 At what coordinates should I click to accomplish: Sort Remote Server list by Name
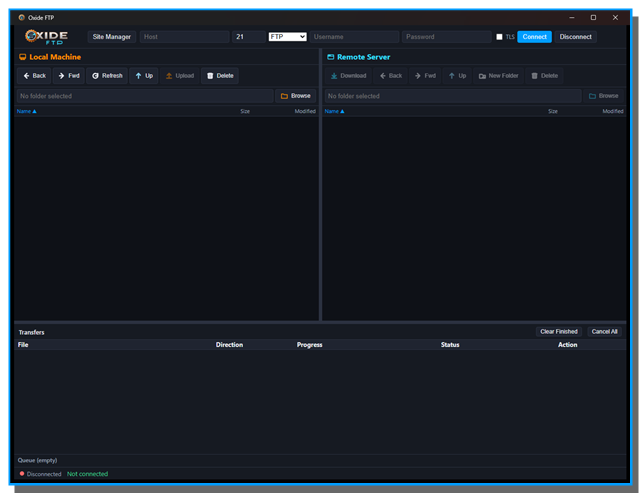(334, 111)
